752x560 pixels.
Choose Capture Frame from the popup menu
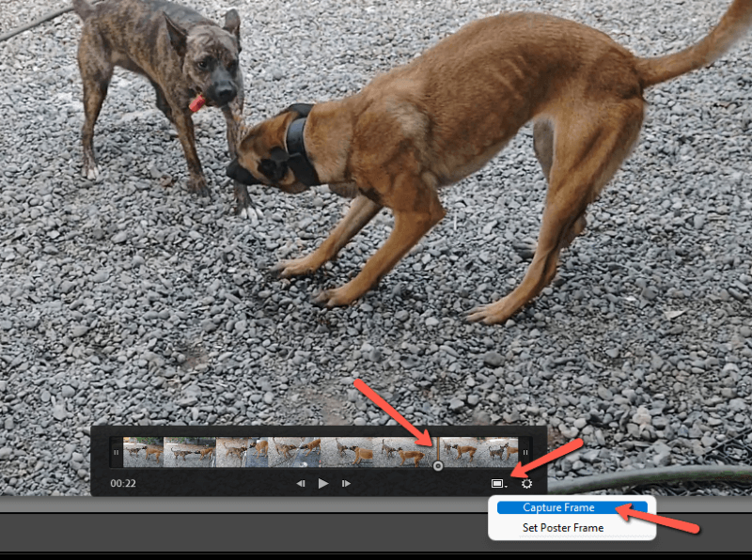pyautogui.click(x=572, y=507)
